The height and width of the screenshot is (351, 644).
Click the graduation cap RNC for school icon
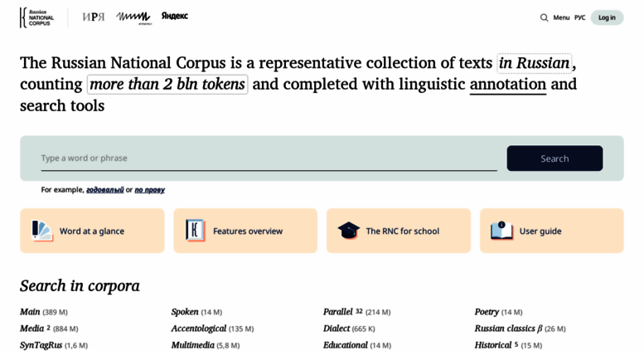pos(348,231)
